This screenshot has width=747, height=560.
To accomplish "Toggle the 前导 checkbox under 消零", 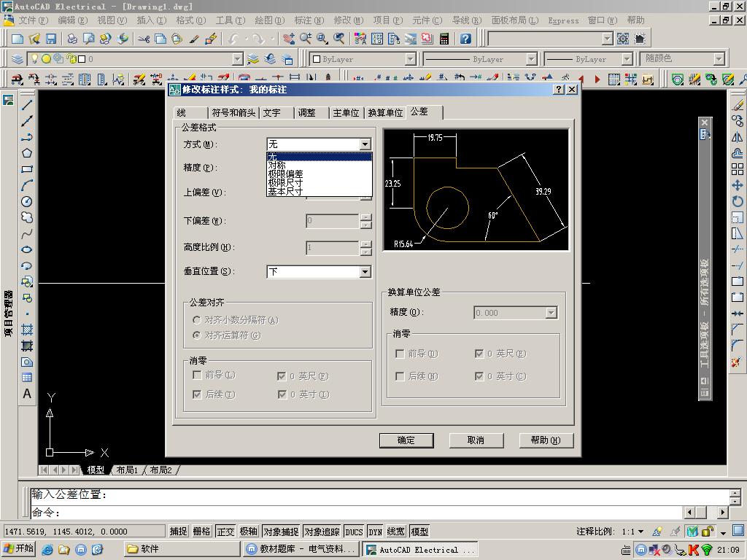I will coord(197,376).
